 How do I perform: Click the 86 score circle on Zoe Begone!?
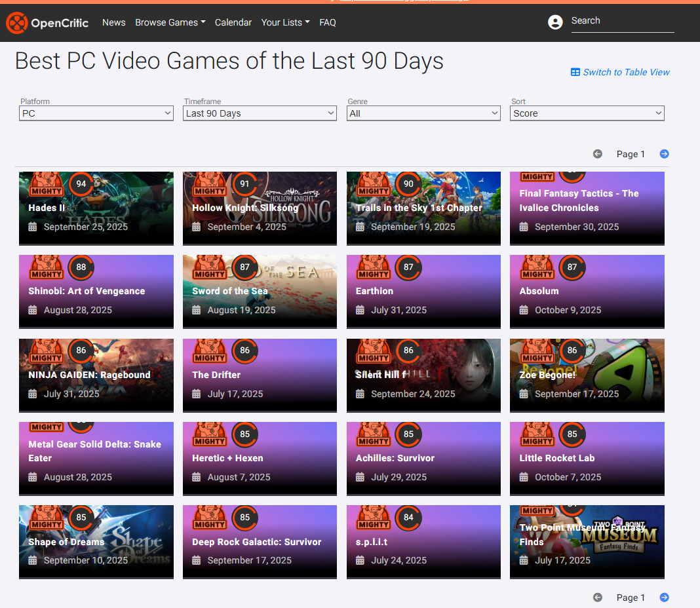[572, 351]
